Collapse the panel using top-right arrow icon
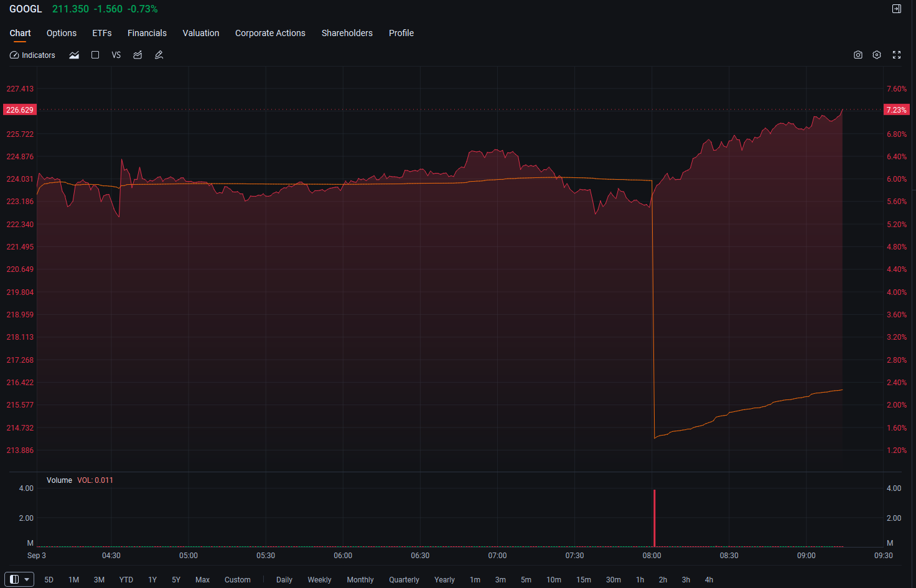Viewport: 916px width, 588px height. click(897, 9)
